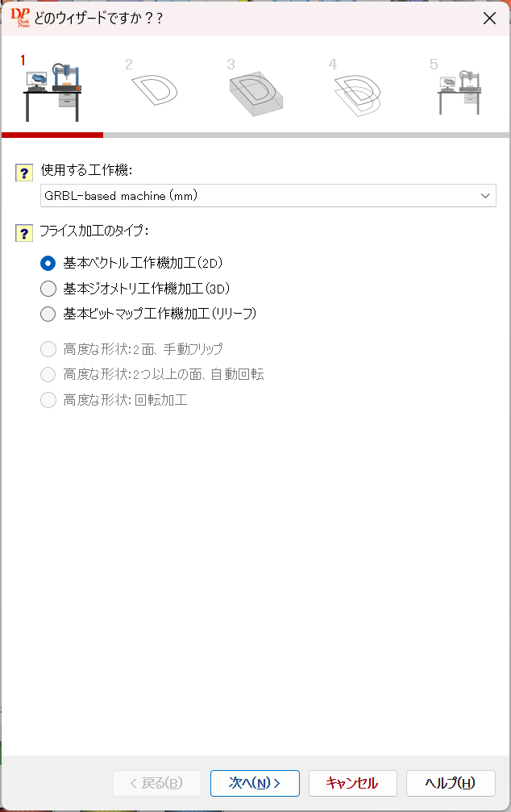Screen dimensions: 511x812
Task: Click the DeskProto logo in title bar
Action: tap(20, 18)
